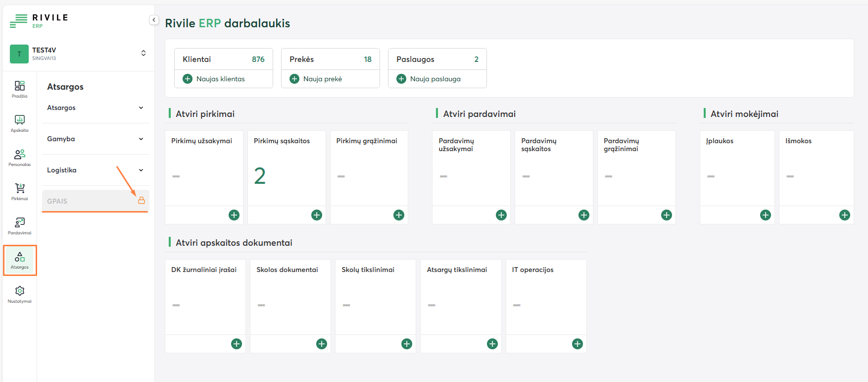Select the Atsargos sidebar icon

tap(20, 260)
